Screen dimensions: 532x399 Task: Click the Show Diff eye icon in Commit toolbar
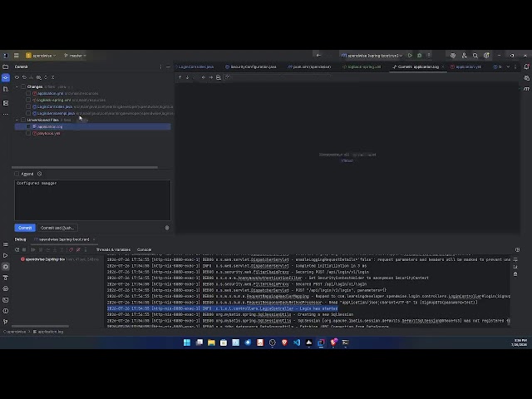(x=17, y=77)
